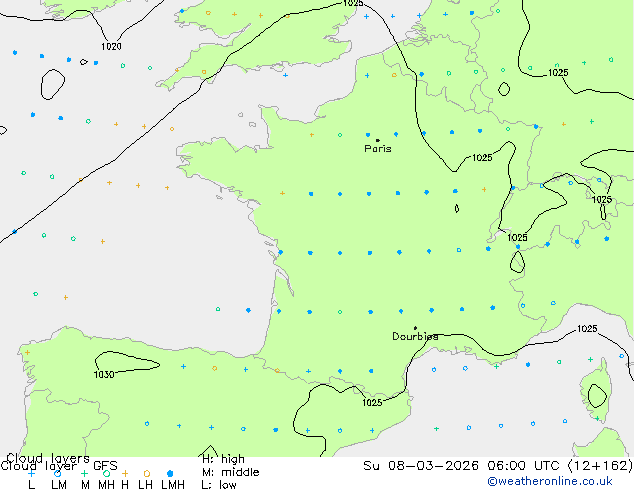Click the orange plus H legend symbol
This screenshot has height=490, width=634.
pos(125,473)
